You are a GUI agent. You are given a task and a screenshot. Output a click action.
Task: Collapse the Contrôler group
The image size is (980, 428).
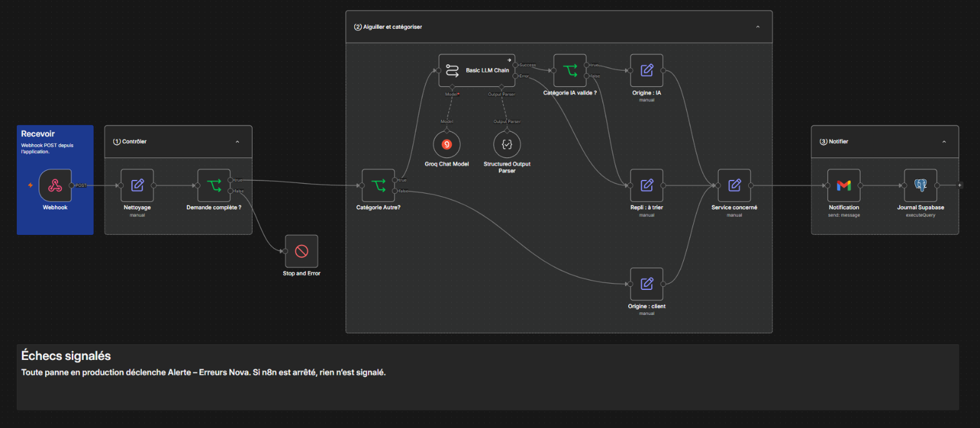[237, 142]
